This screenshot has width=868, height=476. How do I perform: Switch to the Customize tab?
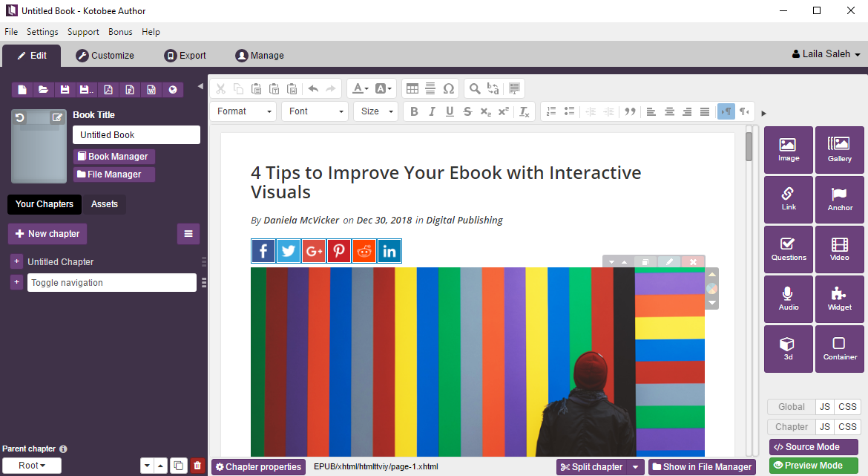coord(105,56)
